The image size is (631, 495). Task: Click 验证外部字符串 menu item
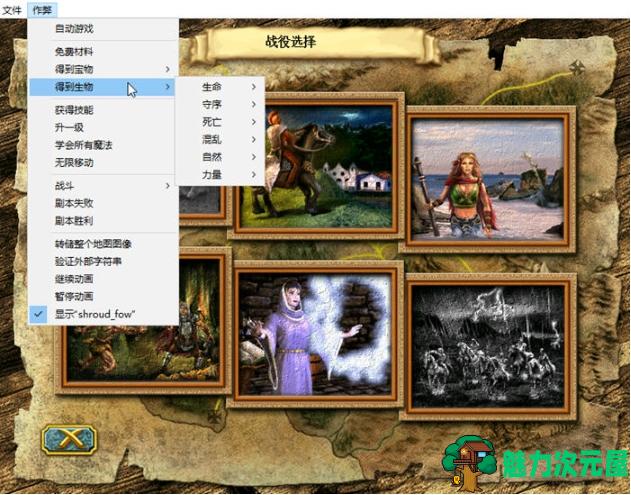pos(104,262)
